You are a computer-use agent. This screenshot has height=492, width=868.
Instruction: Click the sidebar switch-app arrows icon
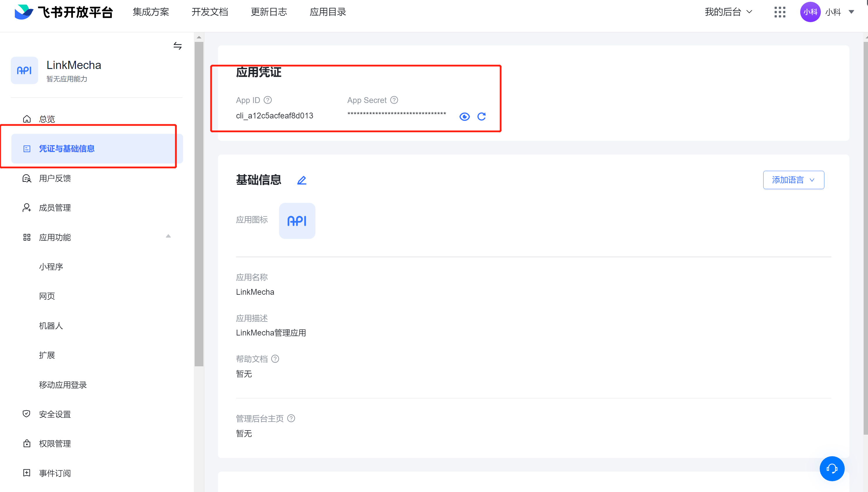click(x=178, y=46)
